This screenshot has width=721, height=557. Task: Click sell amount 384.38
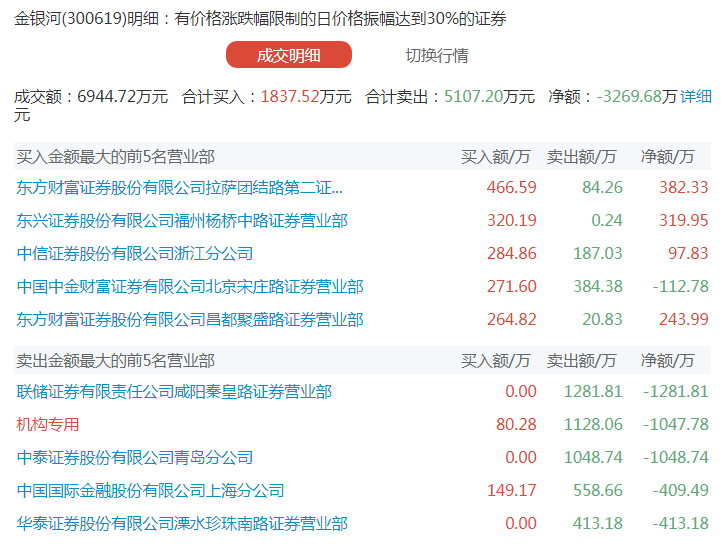(x=597, y=287)
